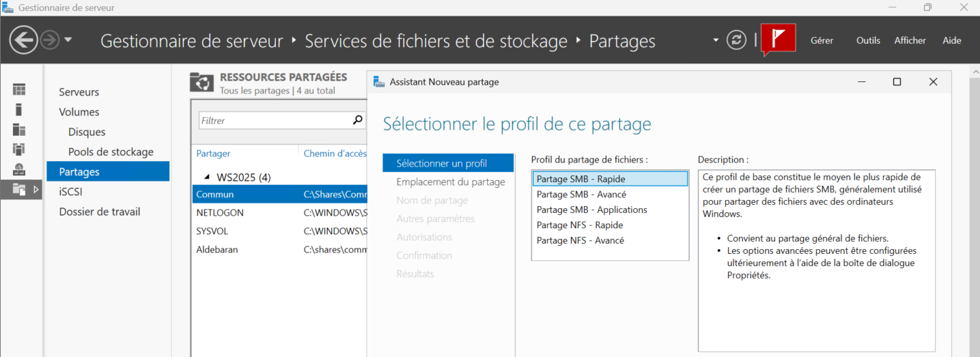Select the Aldebaran share row
This screenshot has width=980, height=357.
click(217, 250)
